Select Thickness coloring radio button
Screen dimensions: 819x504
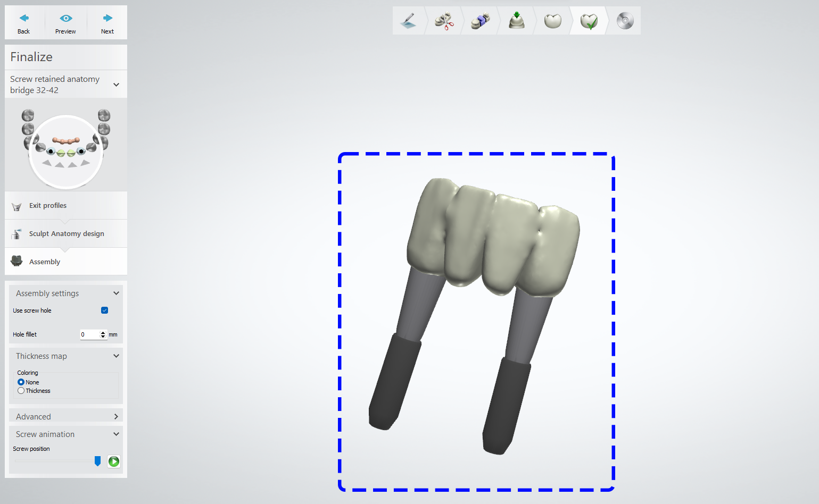click(x=21, y=391)
